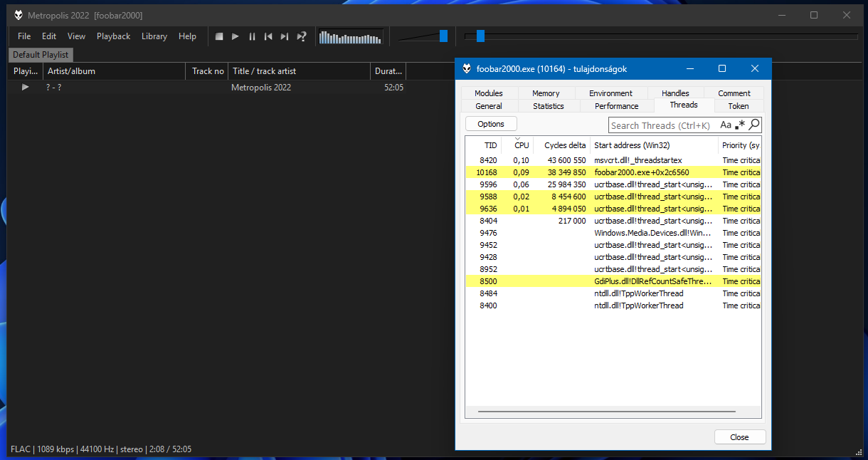The image size is (868, 460).
Task: Play a random track via toolbar icon
Action: (302, 36)
